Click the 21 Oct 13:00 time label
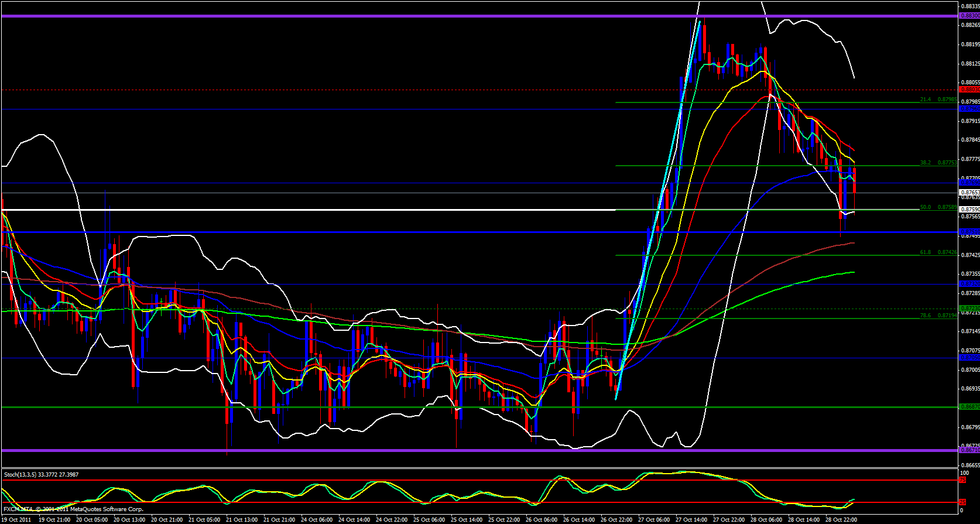The image size is (980, 524). point(242,519)
